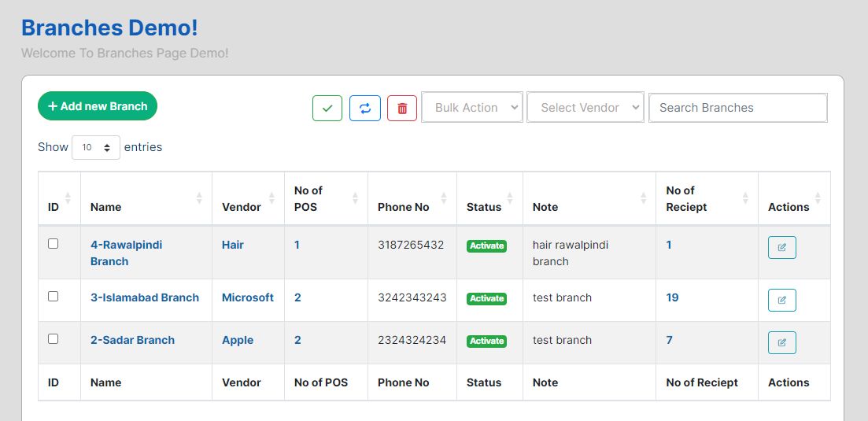Tick the 2-Sadar Branch checkbox

[x=54, y=339]
